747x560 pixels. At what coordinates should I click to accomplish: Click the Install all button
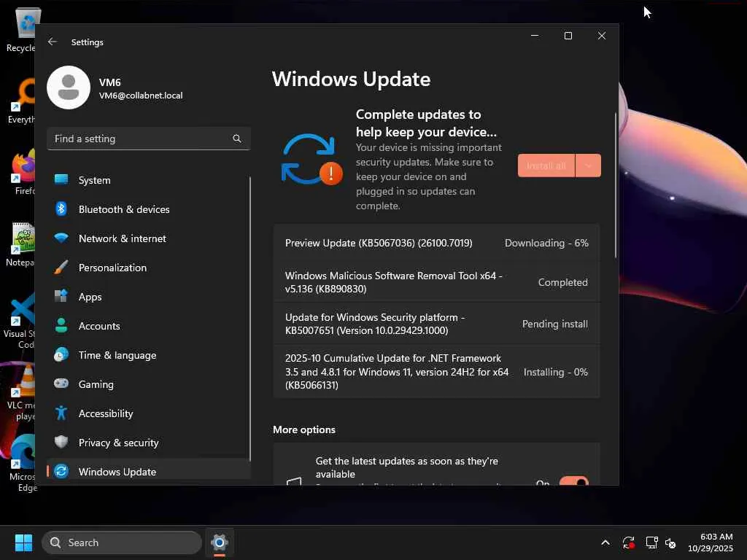546,166
